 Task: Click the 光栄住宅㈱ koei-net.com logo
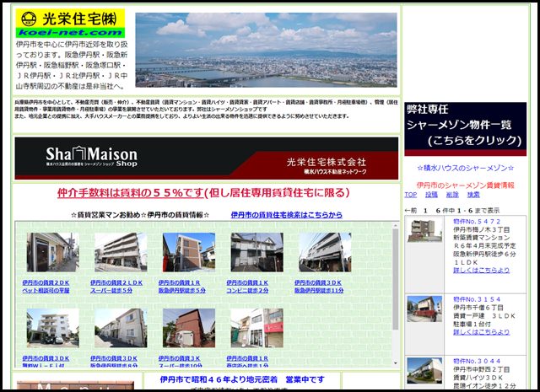[70, 24]
